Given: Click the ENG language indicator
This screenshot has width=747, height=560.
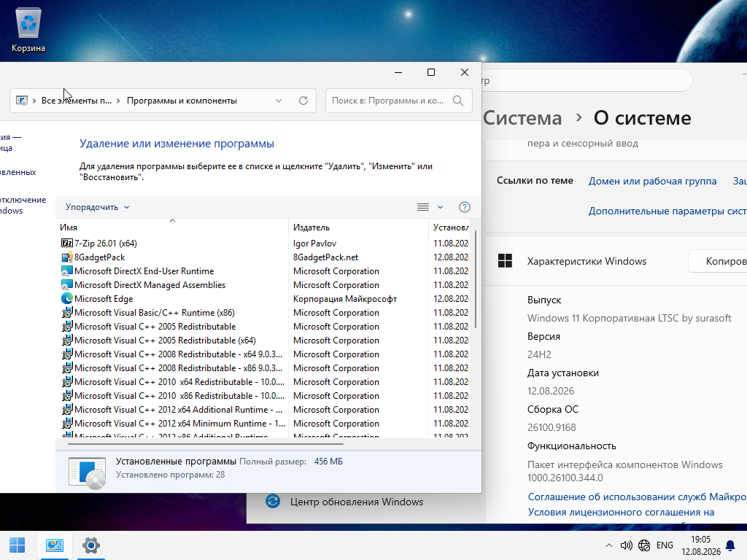Looking at the screenshot, I should tap(665, 545).
